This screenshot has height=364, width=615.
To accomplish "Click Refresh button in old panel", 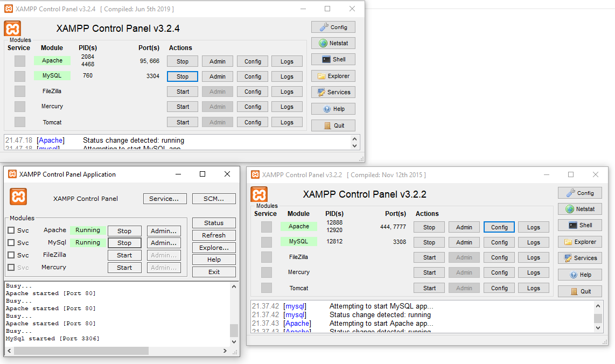I will click(214, 235).
